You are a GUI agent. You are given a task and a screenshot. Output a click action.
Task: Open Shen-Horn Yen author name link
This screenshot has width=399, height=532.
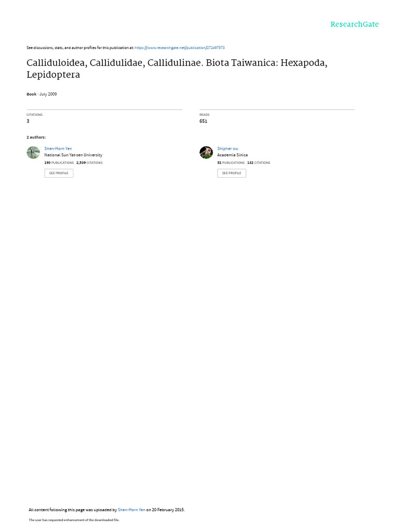pyautogui.click(x=58, y=149)
